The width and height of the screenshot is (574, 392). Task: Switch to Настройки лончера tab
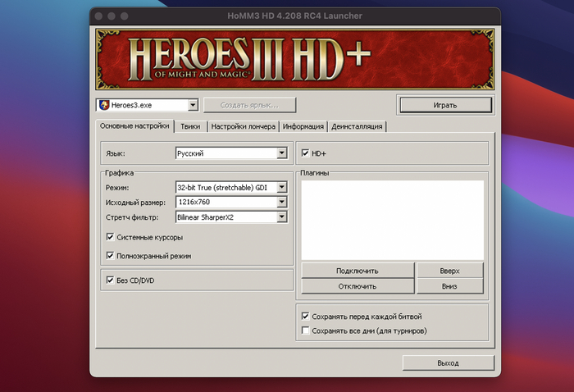point(243,126)
